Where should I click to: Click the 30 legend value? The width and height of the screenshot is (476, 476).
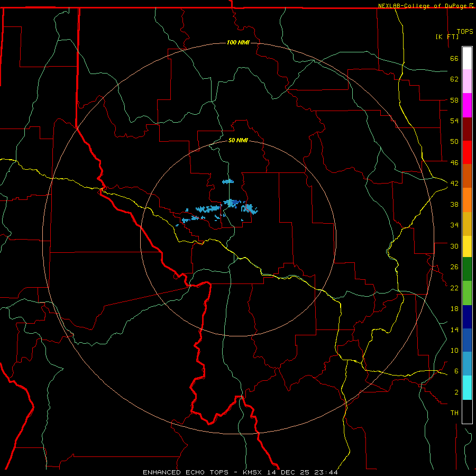coord(454,246)
